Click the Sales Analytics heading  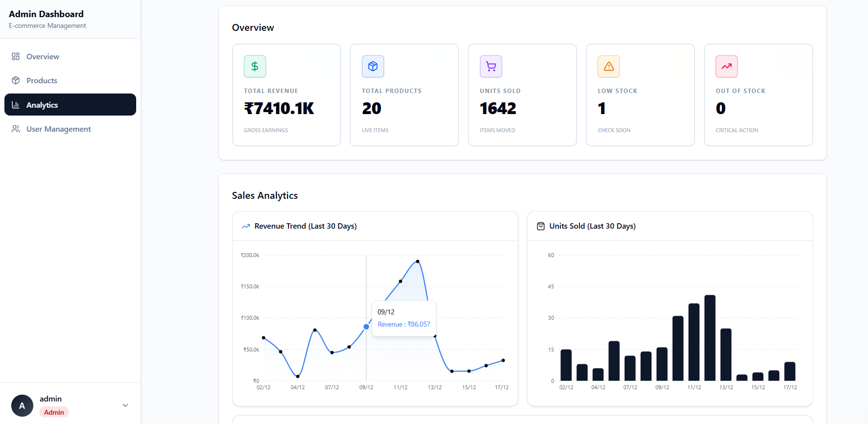(x=265, y=195)
